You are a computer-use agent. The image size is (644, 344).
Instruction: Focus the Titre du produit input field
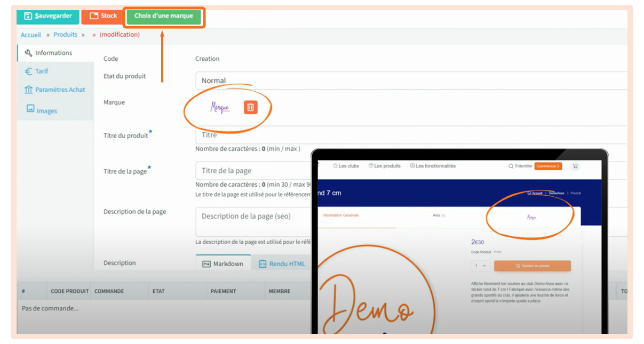(410, 135)
